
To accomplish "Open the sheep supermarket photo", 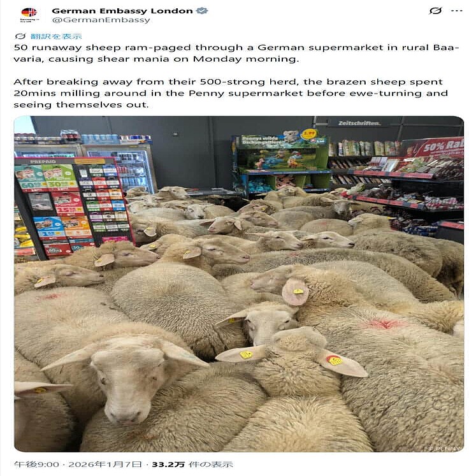I will point(239,284).
